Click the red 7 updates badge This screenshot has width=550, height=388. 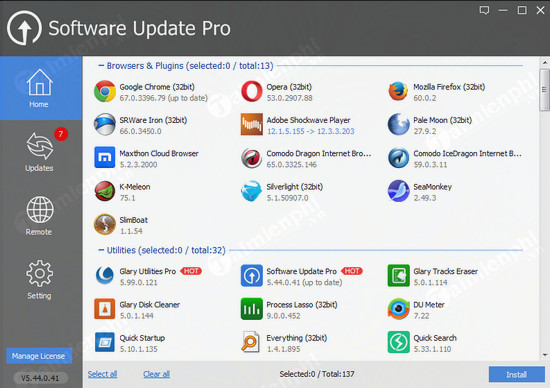coord(61,134)
